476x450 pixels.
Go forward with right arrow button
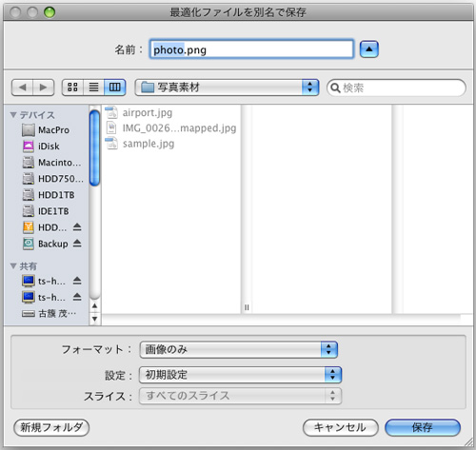(x=44, y=88)
